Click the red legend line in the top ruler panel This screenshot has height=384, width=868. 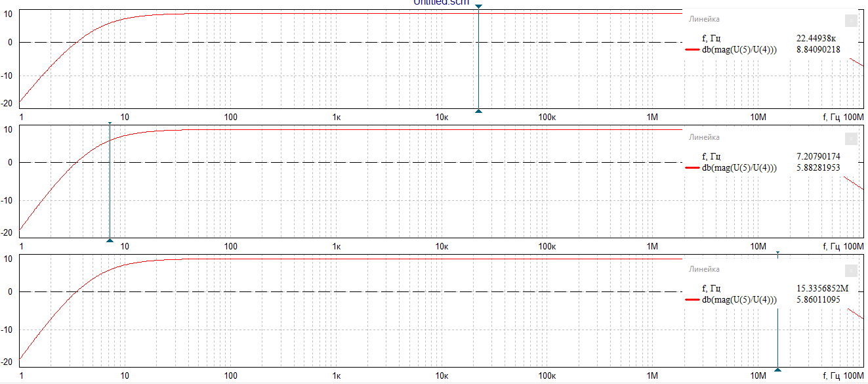point(692,49)
